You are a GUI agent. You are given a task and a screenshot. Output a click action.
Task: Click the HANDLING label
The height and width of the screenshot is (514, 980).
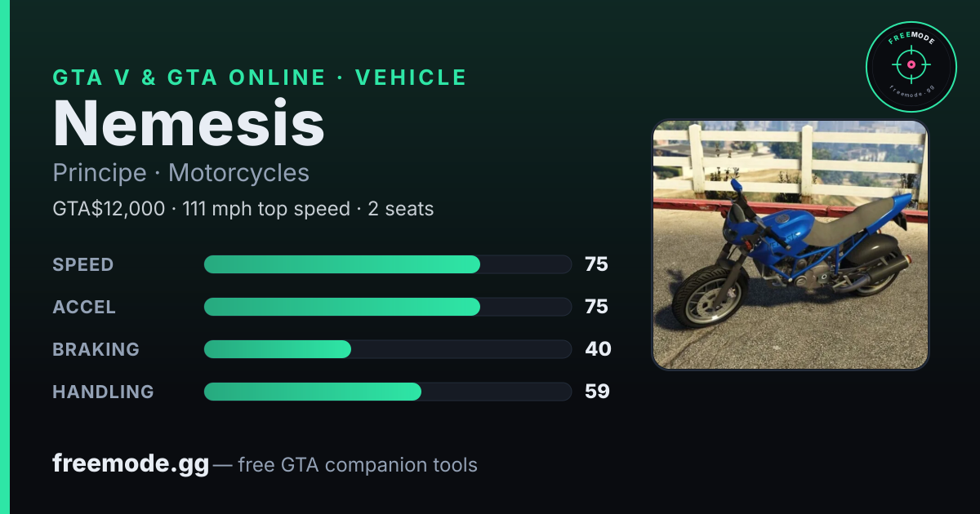(x=103, y=392)
